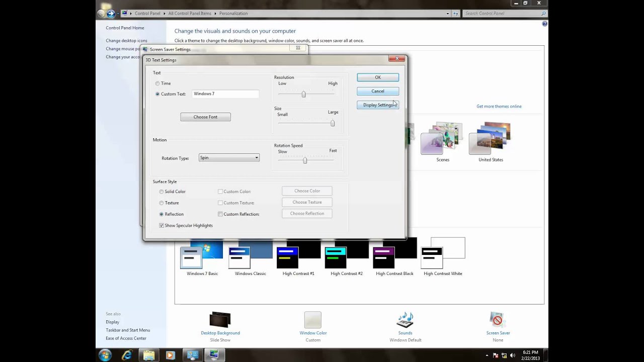644x362 pixels.
Task: Select the Scenes theme
Action: point(443,142)
